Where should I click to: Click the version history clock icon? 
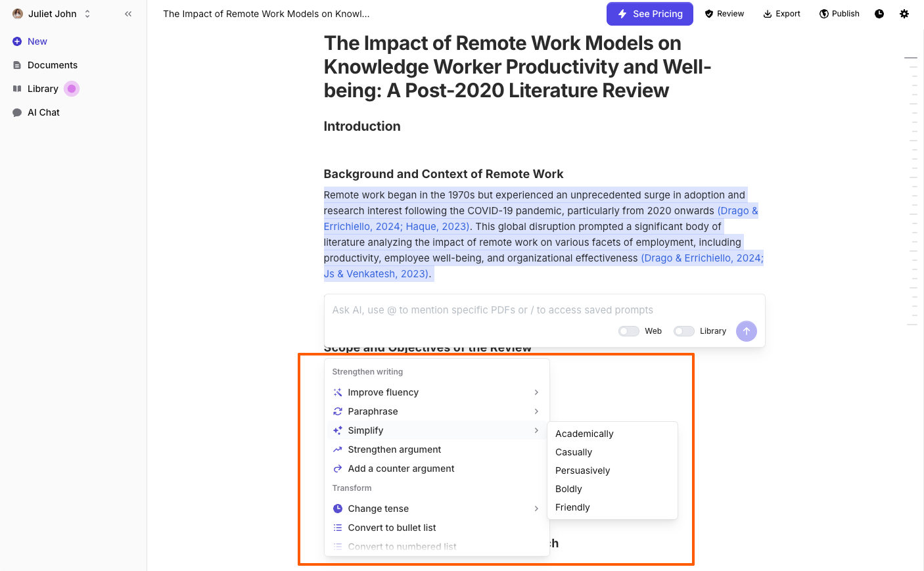point(879,13)
